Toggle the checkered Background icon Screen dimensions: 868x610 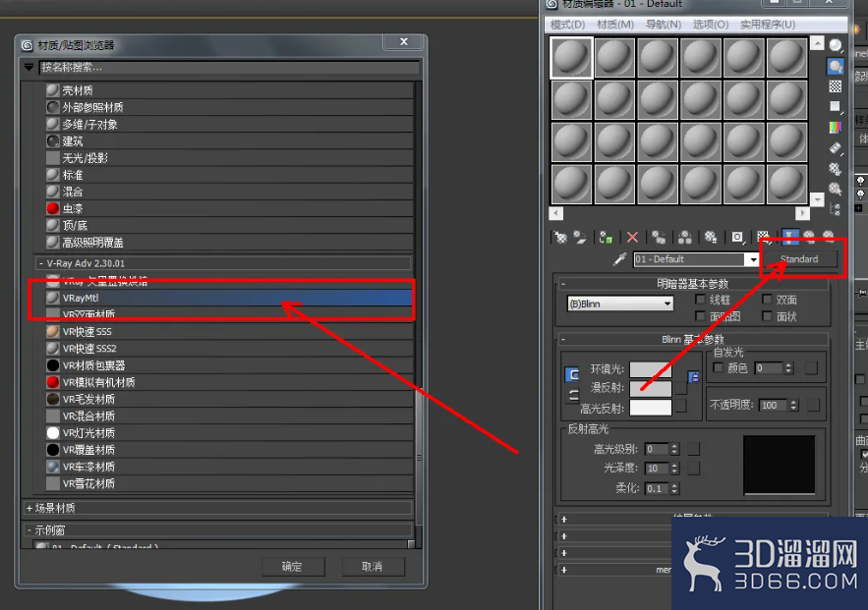(x=836, y=86)
